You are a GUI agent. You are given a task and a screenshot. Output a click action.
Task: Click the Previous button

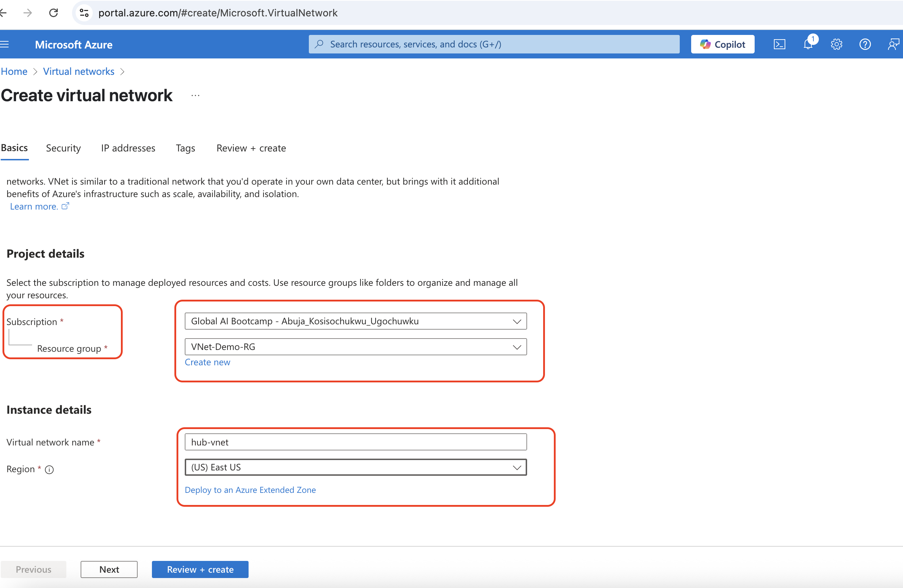tap(34, 569)
